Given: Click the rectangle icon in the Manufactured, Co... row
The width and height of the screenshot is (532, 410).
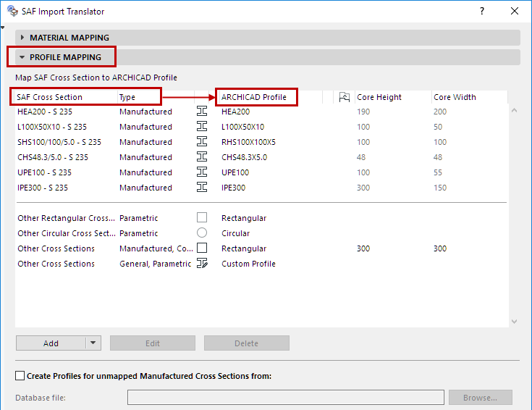Looking at the screenshot, I should (202, 248).
